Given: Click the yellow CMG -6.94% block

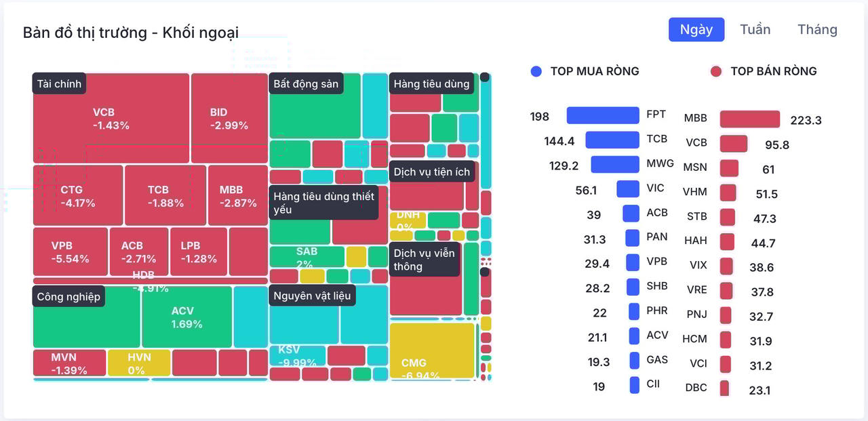Looking at the screenshot, I should point(432,350).
